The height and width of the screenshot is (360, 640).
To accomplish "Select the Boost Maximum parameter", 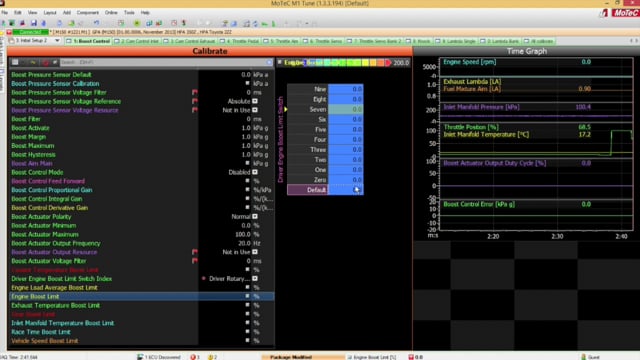I will tap(33, 146).
